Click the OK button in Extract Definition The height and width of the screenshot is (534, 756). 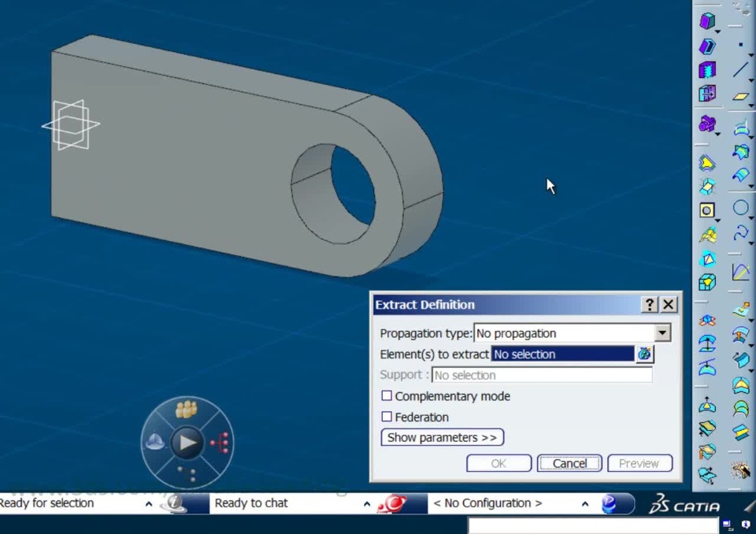499,463
